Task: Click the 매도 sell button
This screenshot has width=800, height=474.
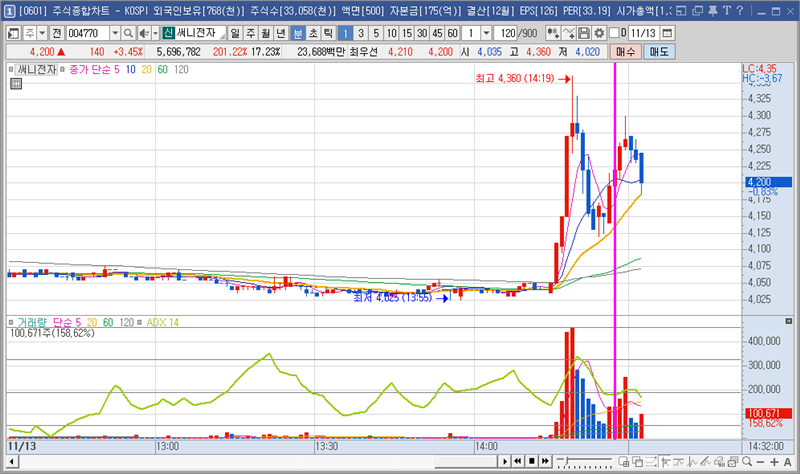Action: pyautogui.click(x=659, y=51)
